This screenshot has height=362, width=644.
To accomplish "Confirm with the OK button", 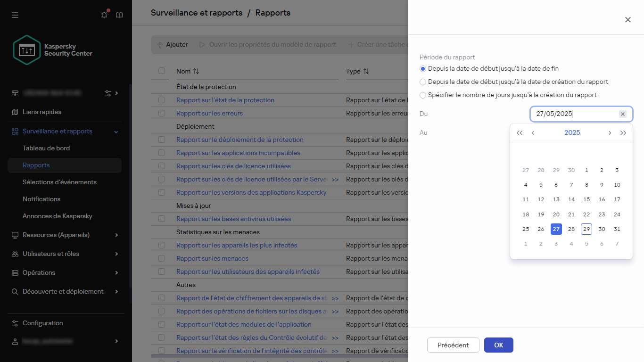I will pyautogui.click(x=498, y=345).
